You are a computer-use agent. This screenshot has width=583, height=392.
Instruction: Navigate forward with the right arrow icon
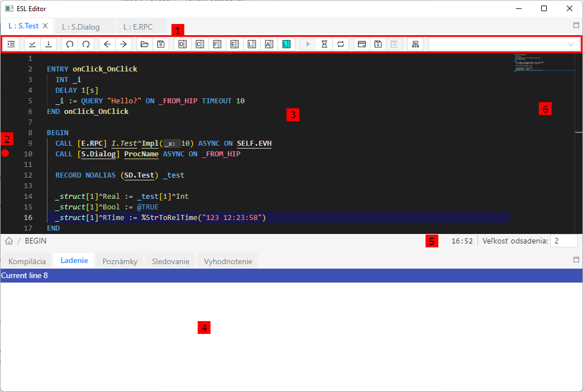coord(123,44)
